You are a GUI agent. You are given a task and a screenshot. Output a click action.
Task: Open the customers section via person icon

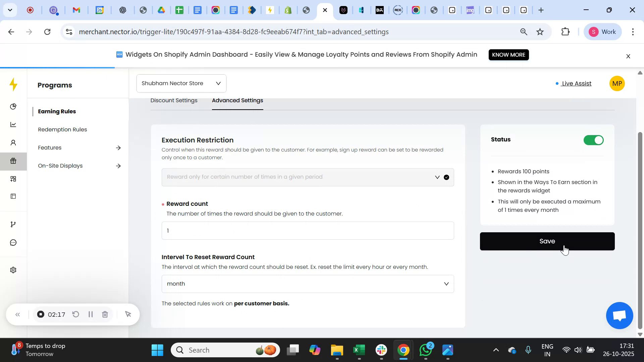13,142
